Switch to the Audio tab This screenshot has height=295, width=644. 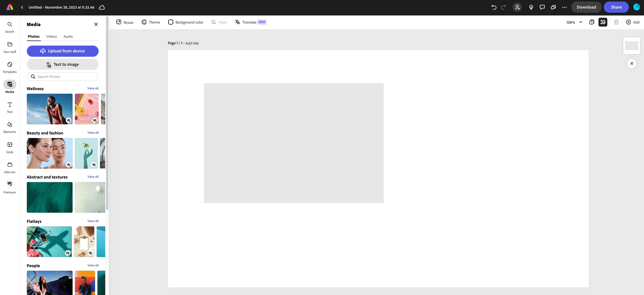(x=68, y=36)
